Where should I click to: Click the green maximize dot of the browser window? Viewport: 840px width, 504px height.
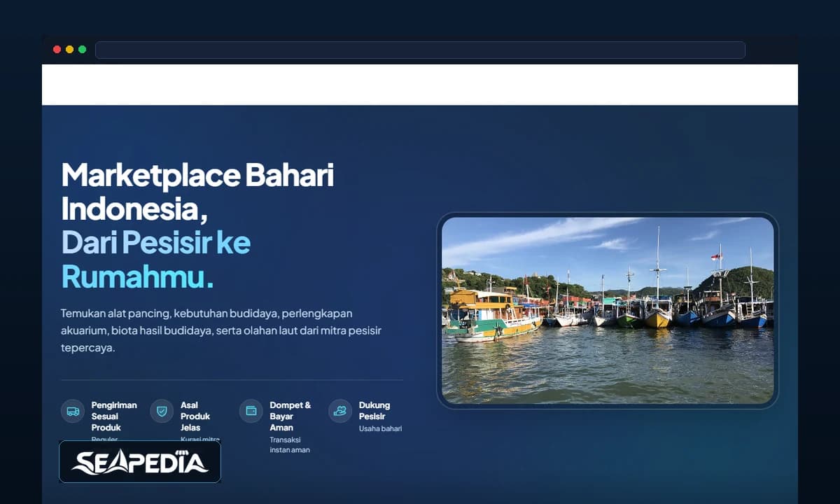82,50
